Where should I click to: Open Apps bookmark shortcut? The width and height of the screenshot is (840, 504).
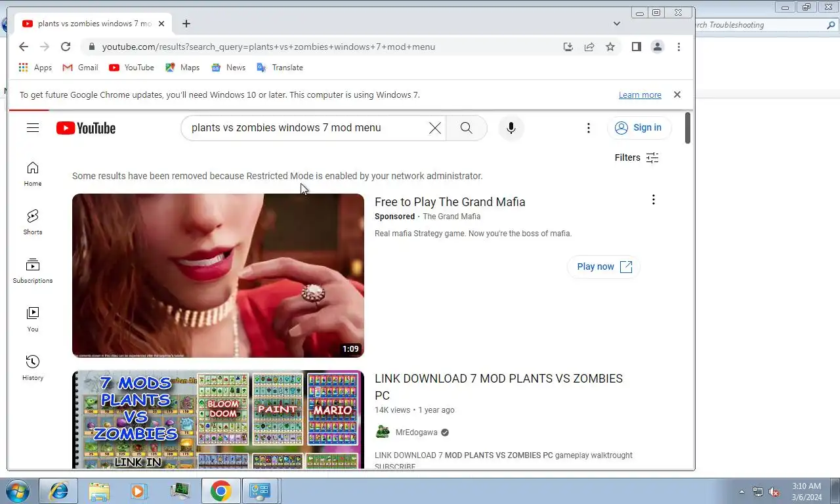pos(35,68)
